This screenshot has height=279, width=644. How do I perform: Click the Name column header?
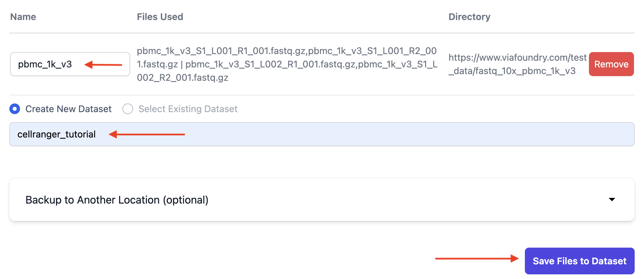(x=23, y=17)
